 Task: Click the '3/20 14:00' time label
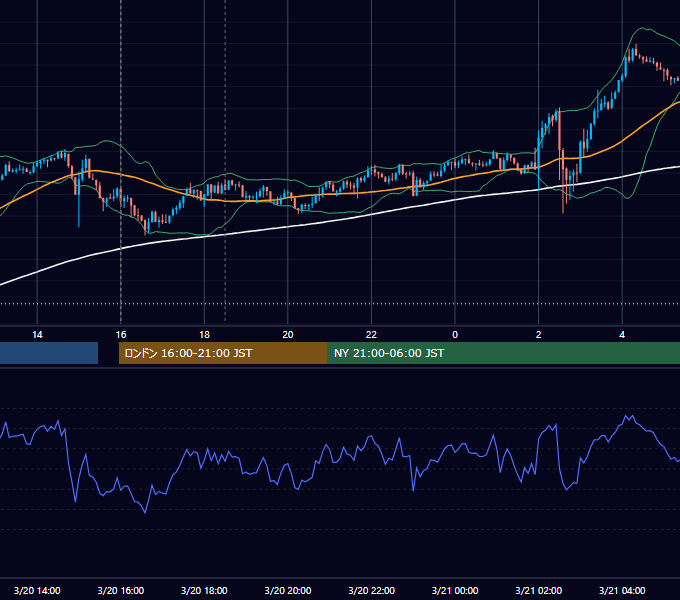pos(37,590)
